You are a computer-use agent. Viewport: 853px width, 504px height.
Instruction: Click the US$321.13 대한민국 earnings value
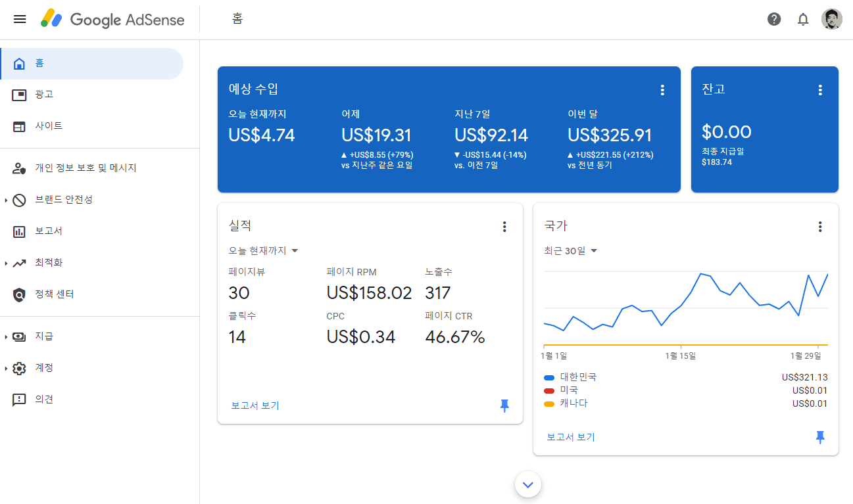click(805, 377)
